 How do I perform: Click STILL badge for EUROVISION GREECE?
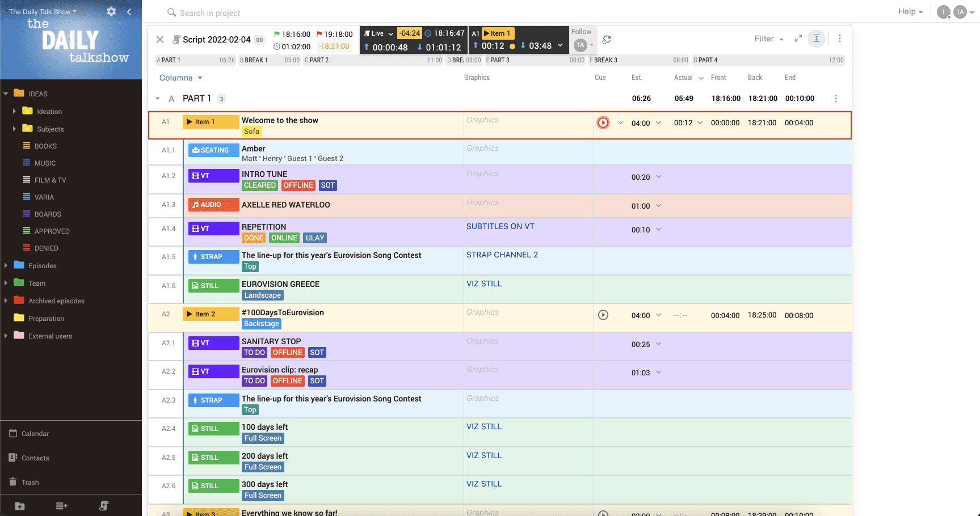(x=213, y=286)
